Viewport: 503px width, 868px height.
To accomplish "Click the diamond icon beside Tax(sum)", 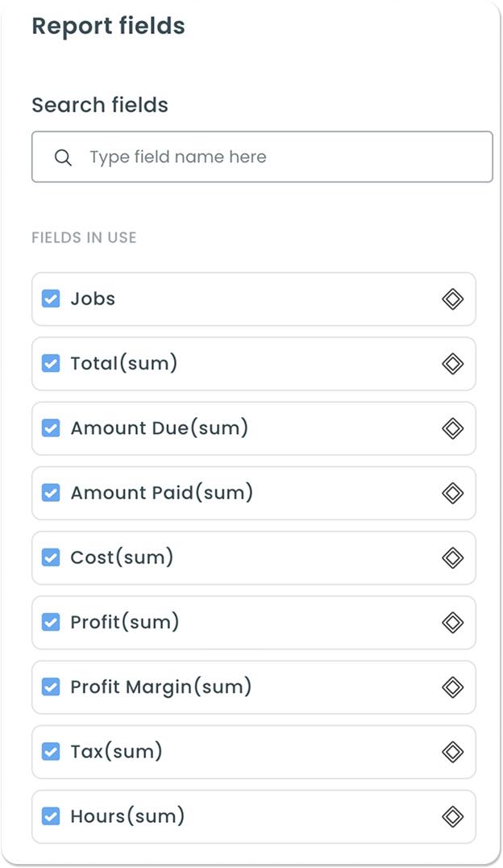I will tap(453, 752).
